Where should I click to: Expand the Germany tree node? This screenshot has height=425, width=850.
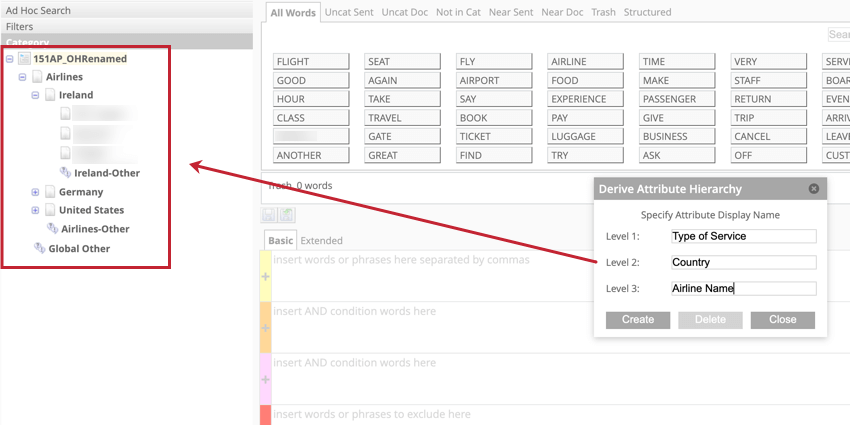click(x=35, y=192)
